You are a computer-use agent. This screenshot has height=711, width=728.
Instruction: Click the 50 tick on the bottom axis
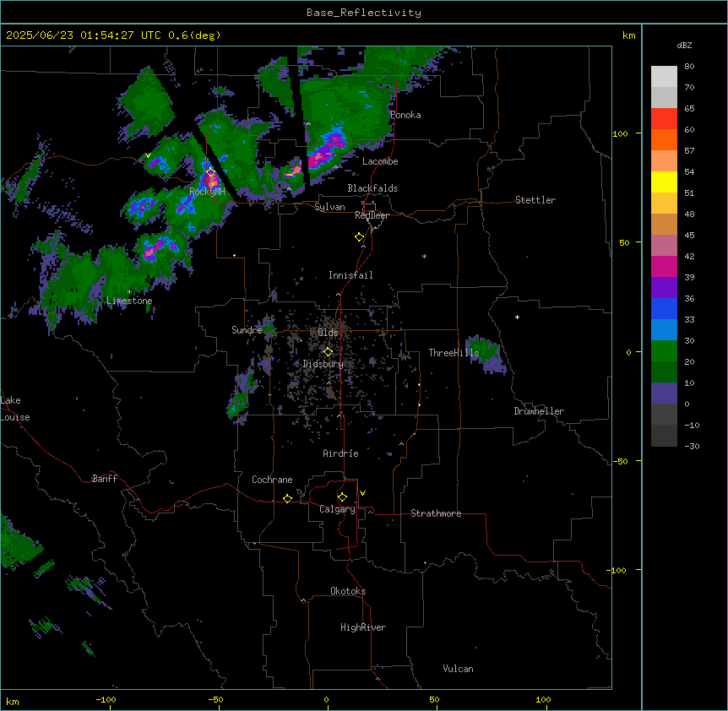point(434,699)
